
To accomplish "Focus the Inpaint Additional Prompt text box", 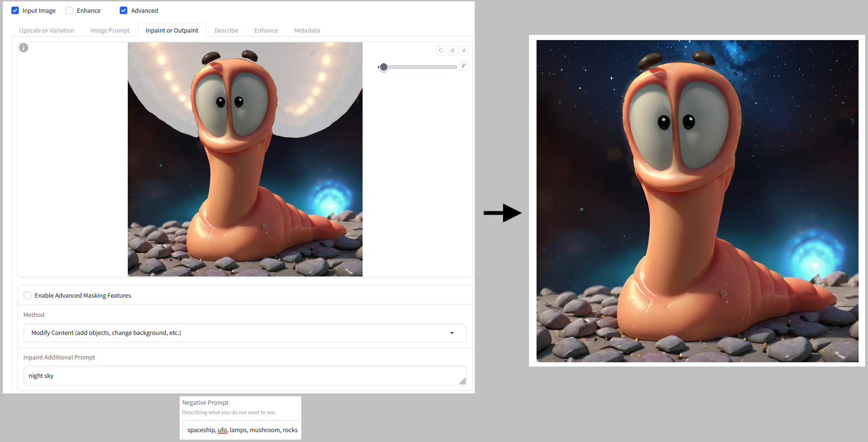I will coord(245,375).
